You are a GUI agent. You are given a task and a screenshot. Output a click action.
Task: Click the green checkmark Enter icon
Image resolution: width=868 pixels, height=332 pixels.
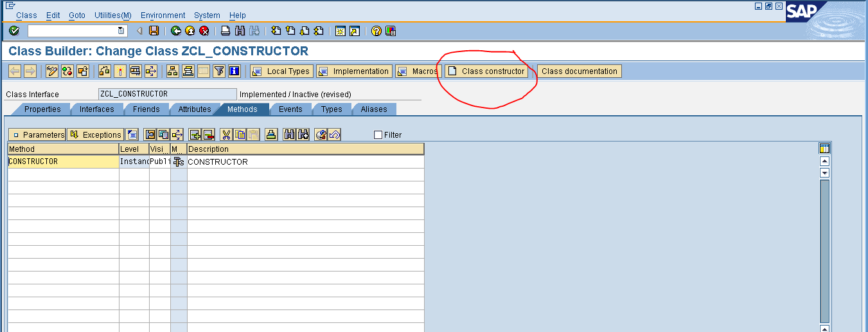(14, 30)
